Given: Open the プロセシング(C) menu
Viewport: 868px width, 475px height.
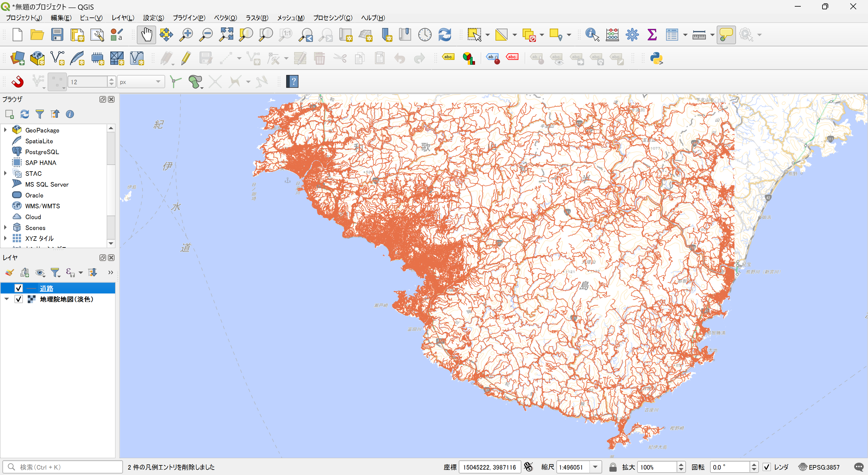Looking at the screenshot, I should point(332,18).
